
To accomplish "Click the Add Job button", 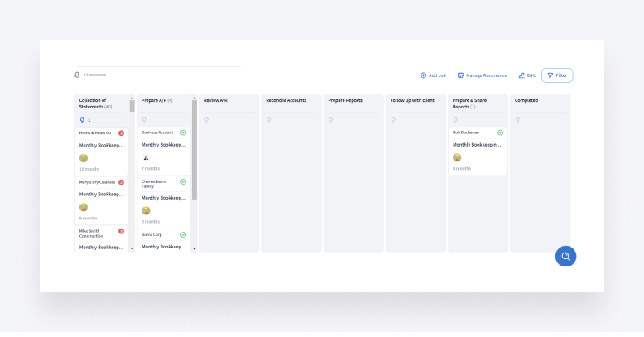I will click(x=433, y=75).
